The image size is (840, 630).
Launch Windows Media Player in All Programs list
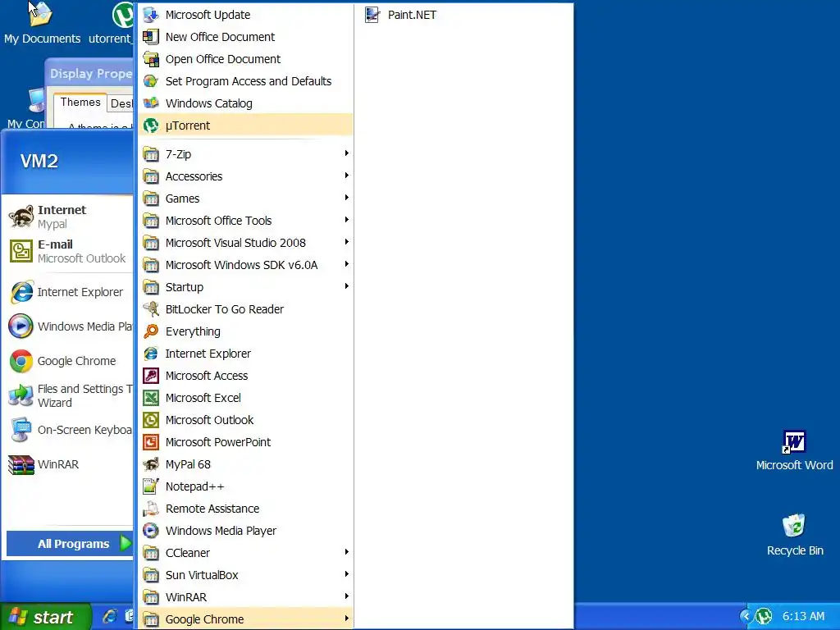(245, 531)
